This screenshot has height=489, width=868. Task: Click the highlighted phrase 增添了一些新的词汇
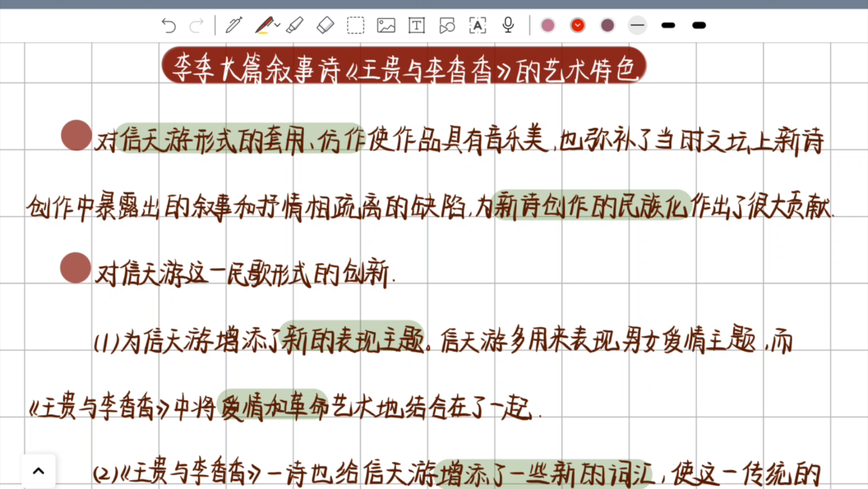(x=544, y=473)
